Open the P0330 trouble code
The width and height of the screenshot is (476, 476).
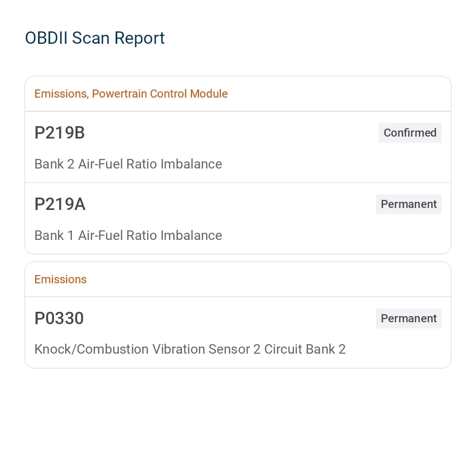click(x=59, y=318)
